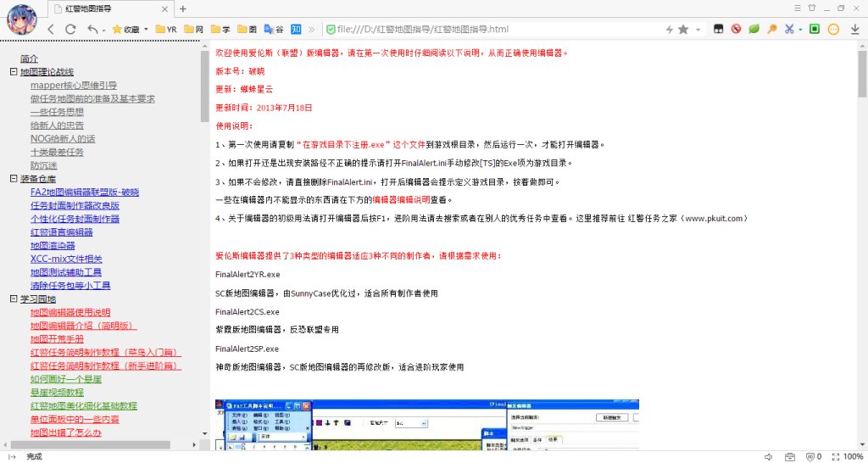Click the main page vertical scrollbar

click(862, 75)
